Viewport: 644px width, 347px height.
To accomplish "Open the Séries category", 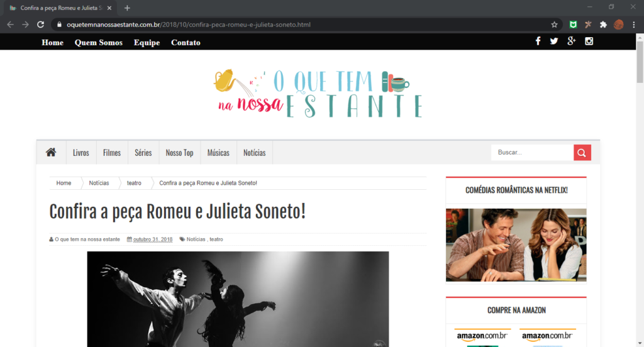I will tap(143, 153).
